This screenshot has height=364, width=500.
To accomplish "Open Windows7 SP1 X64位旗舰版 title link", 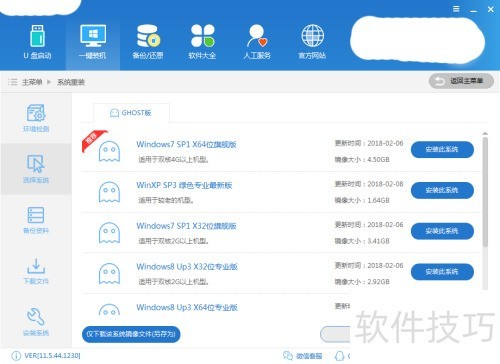I will (186, 144).
